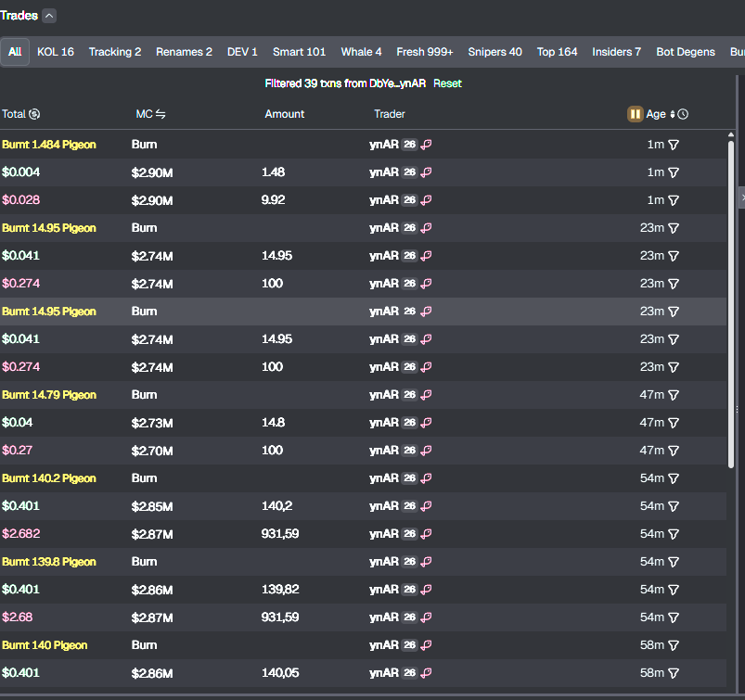Viewport: 745px width, 700px height.
Task: Open pink explorer icon on Burnt 139.8 Pigeon row
Action: [426, 562]
